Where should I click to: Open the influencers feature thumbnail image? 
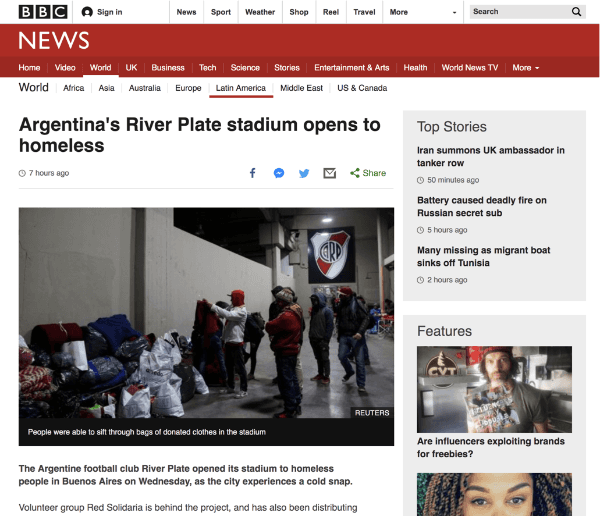click(x=494, y=389)
